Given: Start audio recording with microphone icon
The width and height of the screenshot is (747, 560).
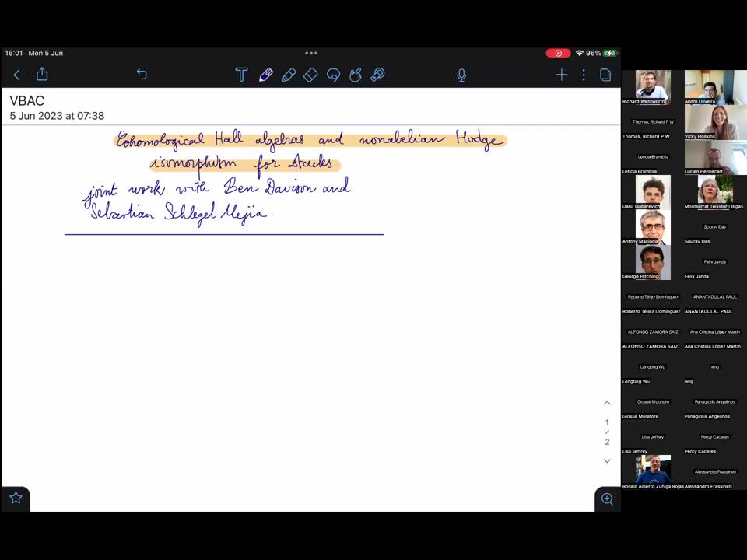Looking at the screenshot, I should (461, 75).
